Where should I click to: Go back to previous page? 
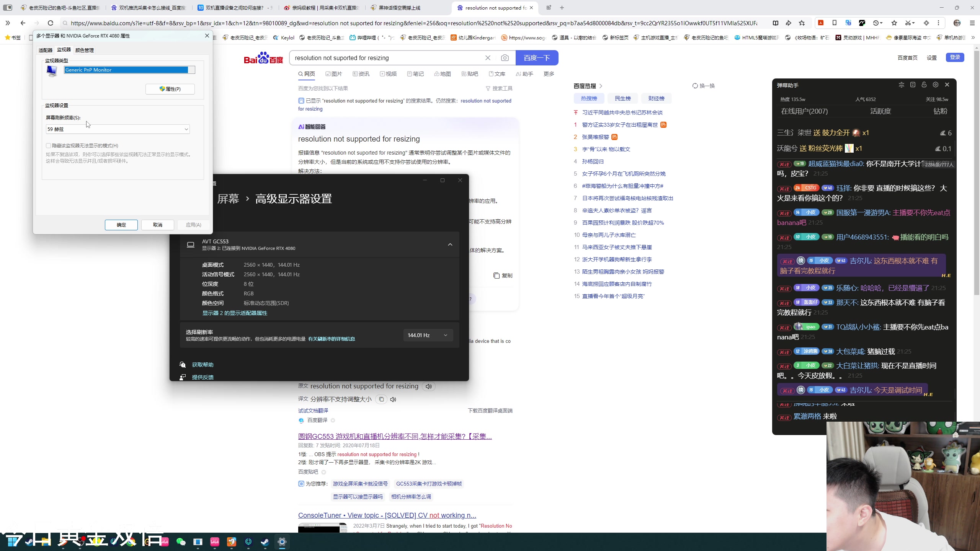[23, 23]
